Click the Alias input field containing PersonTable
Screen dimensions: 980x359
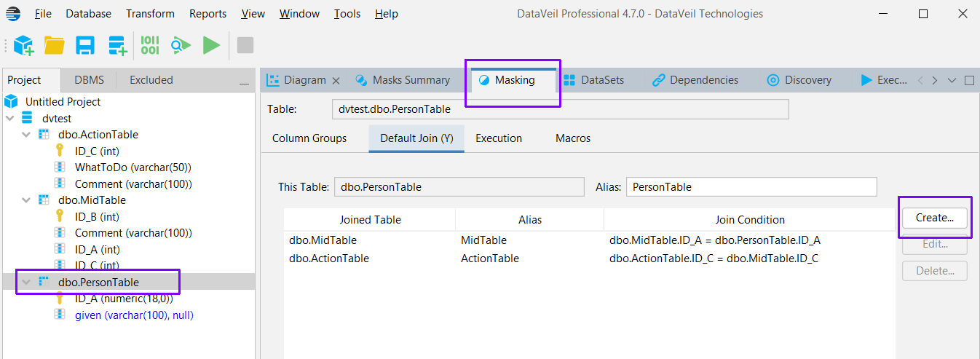pos(751,187)
